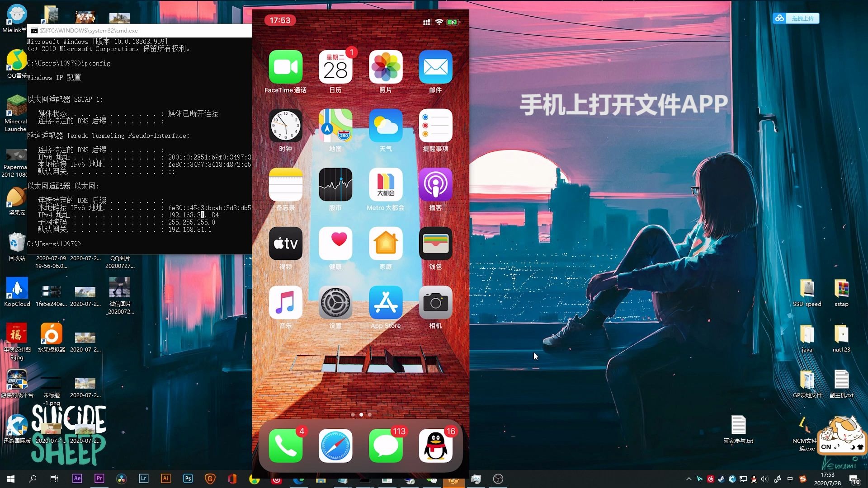Open QQ from the iPhone dock
Image resolution: width=868 pixels, height=488 pixels.
(435, 446)
